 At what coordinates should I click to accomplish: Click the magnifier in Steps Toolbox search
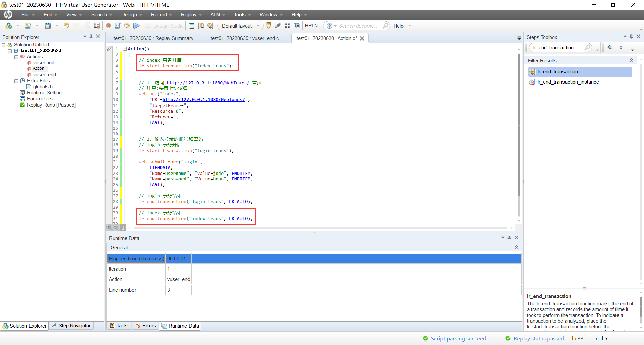coord(588,47)
